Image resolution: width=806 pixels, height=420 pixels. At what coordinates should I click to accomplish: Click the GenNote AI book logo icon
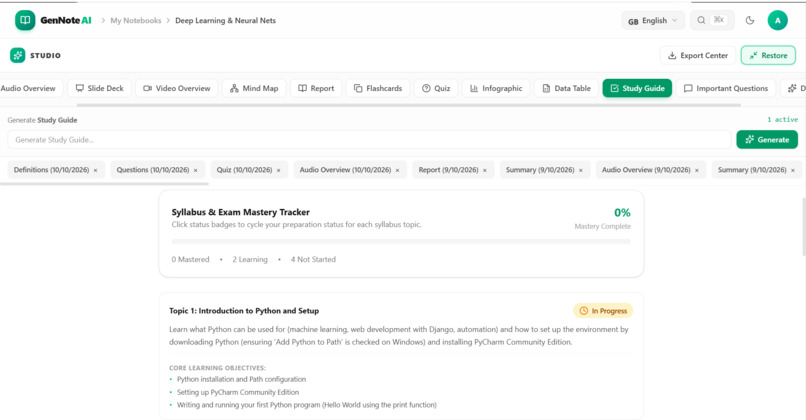[x=25, y=21]
